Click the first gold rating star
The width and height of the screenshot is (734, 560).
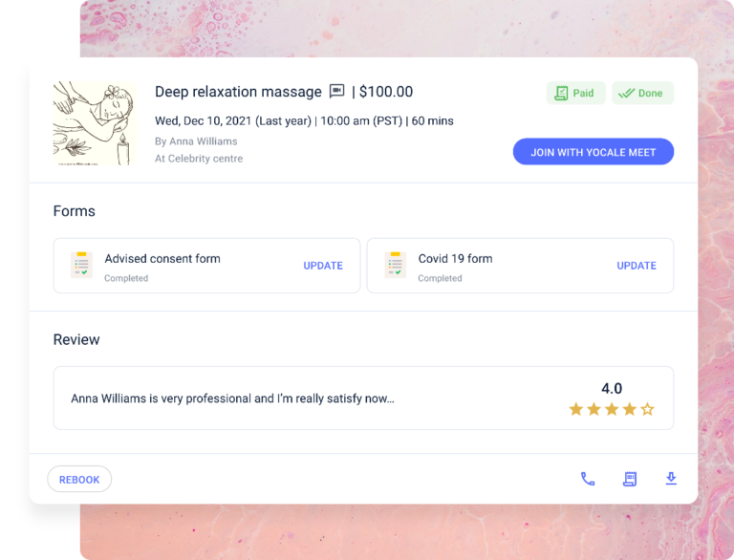(x=575, y=409)
